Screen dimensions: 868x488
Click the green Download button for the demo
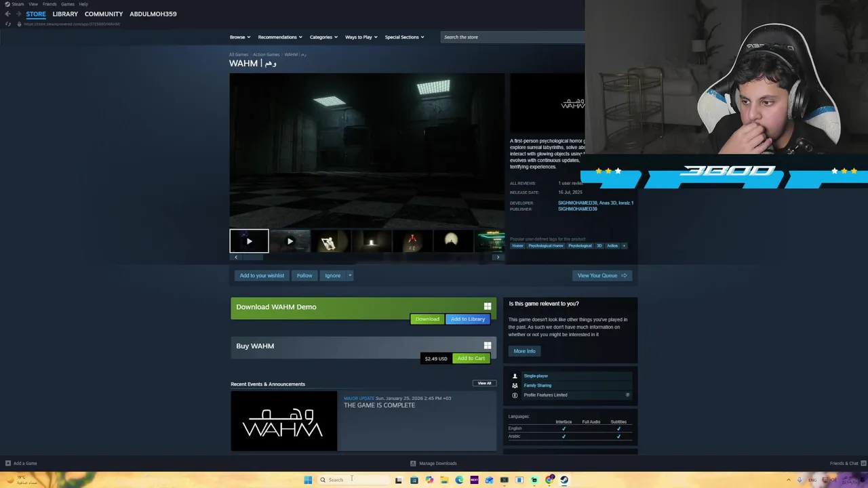tap(427, 319)
